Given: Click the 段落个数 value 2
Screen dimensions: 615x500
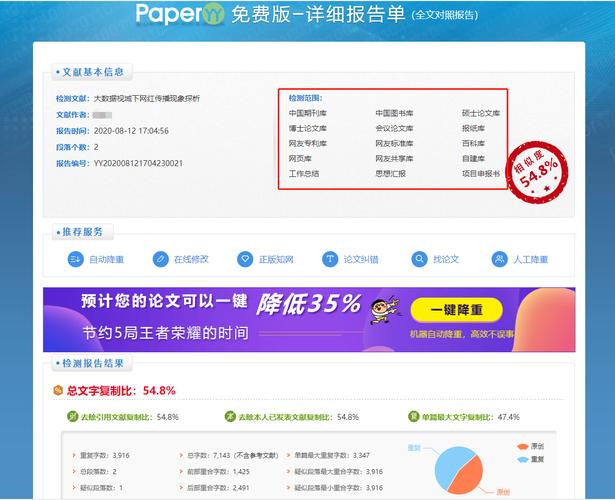Looking at the screenshot, I should tap(96, 147).
